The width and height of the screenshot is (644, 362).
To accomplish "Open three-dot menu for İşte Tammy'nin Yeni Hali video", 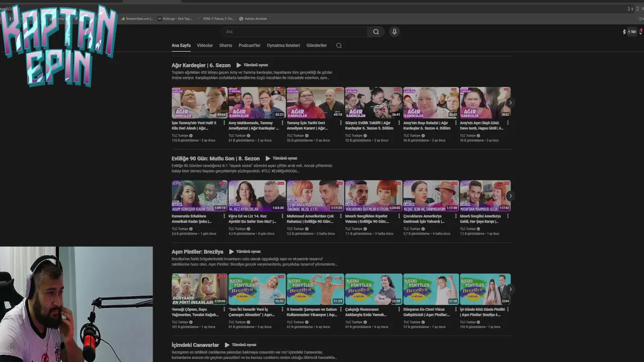I will tap(224, 123).
